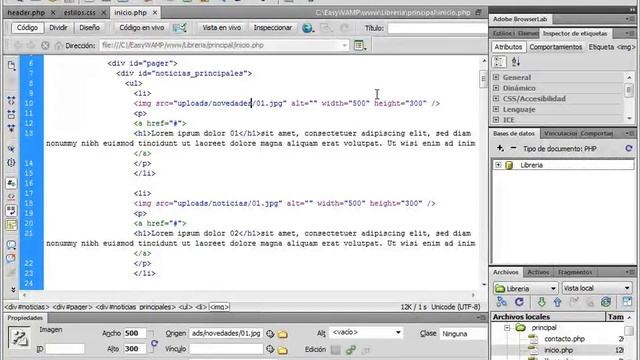Click the Dividir view button

58,27
